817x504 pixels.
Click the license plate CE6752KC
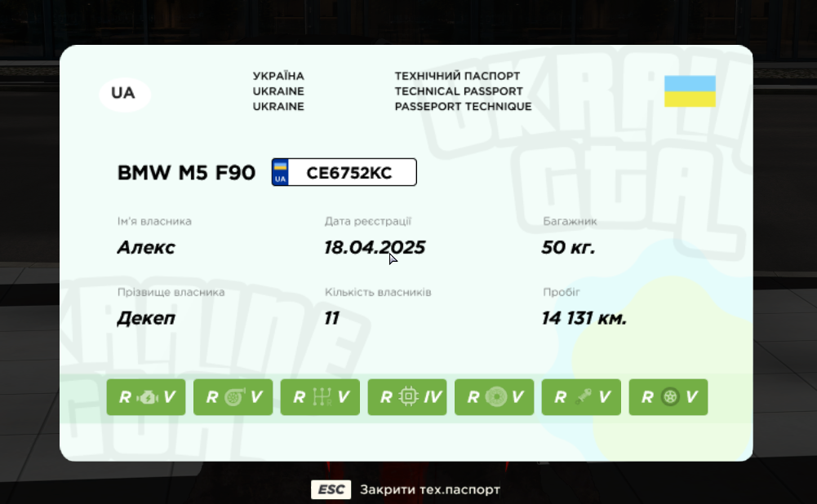(344, 172)
